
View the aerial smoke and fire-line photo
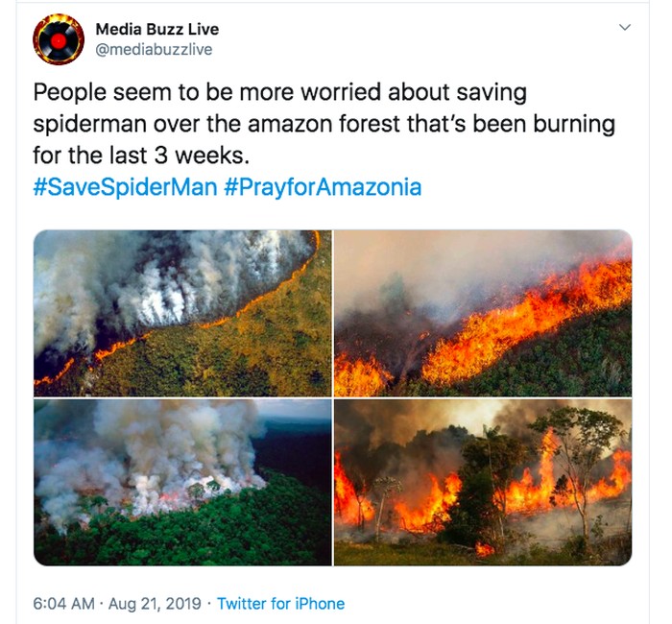coord(182,313)
